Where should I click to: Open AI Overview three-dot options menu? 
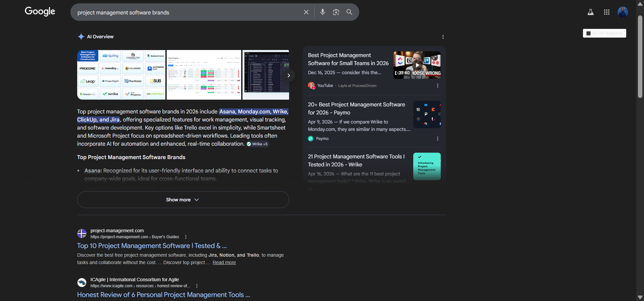click(443, 37)
